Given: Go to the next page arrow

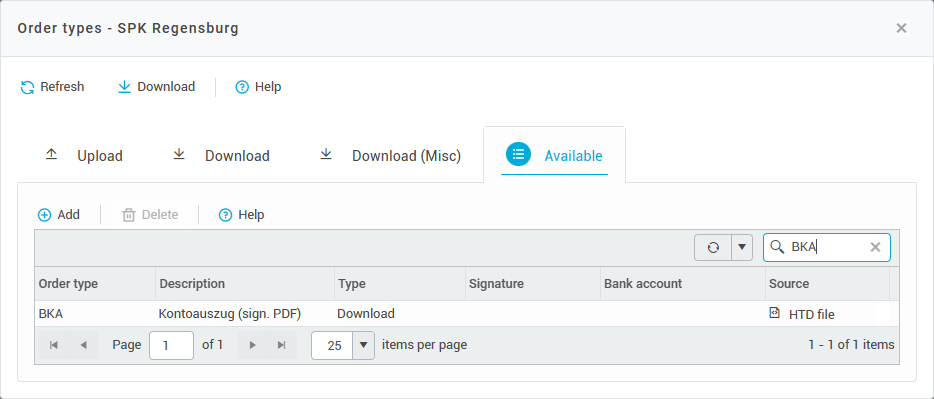Looking at the screenshot, I should click(x=253, y=345).
